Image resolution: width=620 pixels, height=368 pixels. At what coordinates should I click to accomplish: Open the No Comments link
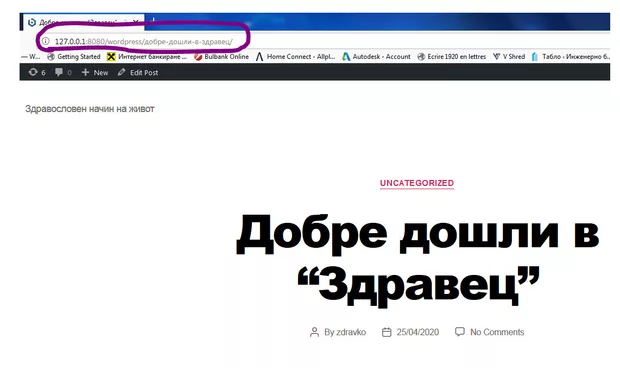tap(497, 332)
